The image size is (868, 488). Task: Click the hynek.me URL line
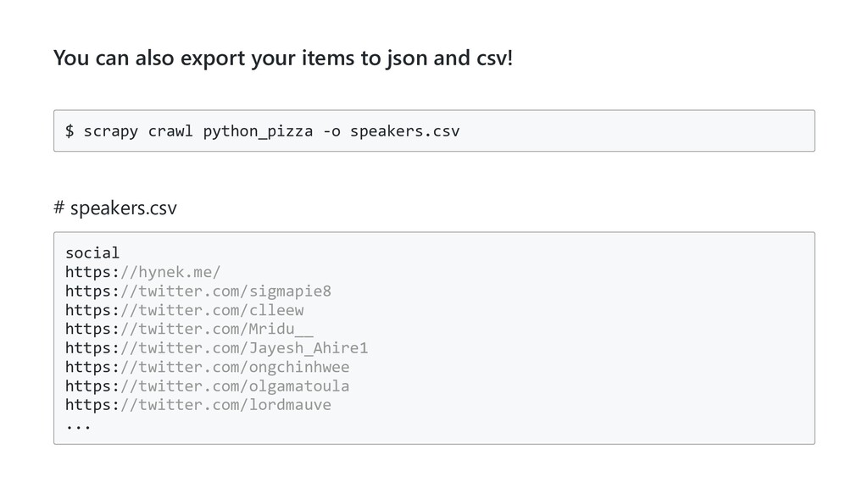pyautogui.click(x=142, y=272)
